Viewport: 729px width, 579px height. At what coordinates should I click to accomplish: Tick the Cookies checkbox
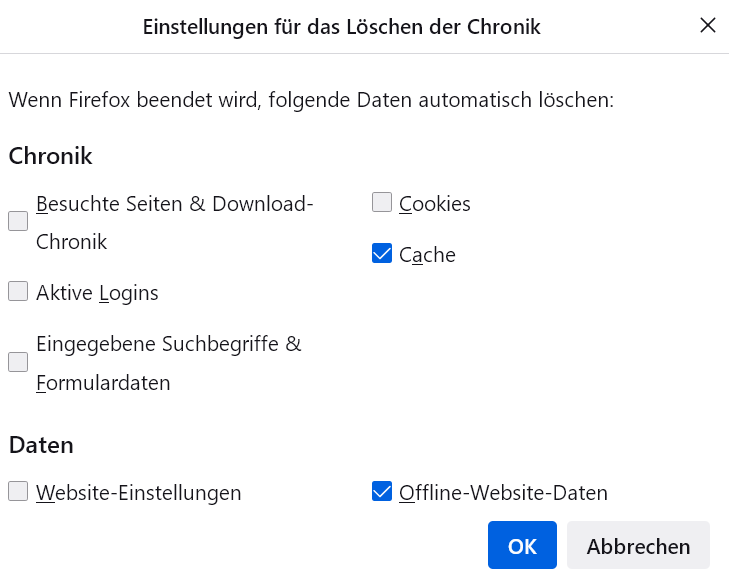pyautogui.click(x=382, y=203)
